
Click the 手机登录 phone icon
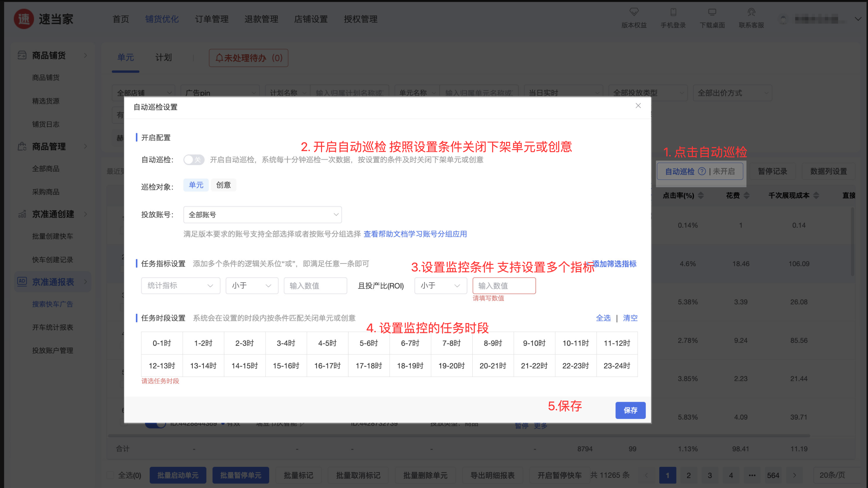tap(673, 12)
